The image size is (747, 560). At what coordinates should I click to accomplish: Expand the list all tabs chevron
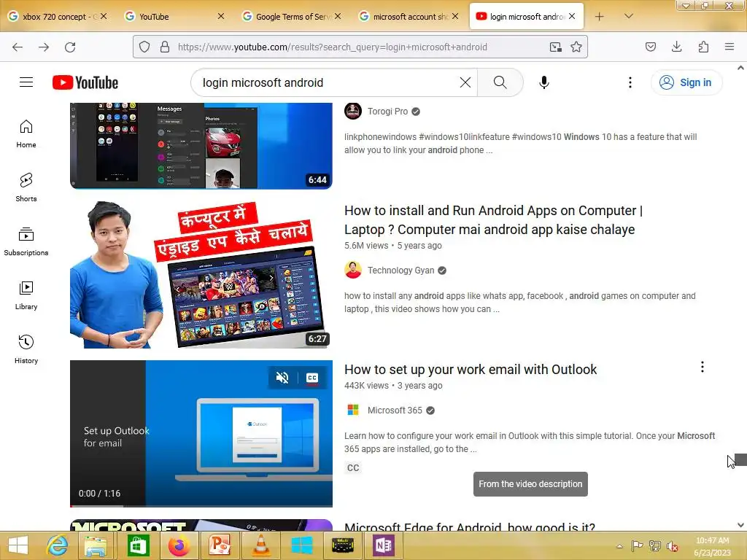tap(629, 16)
